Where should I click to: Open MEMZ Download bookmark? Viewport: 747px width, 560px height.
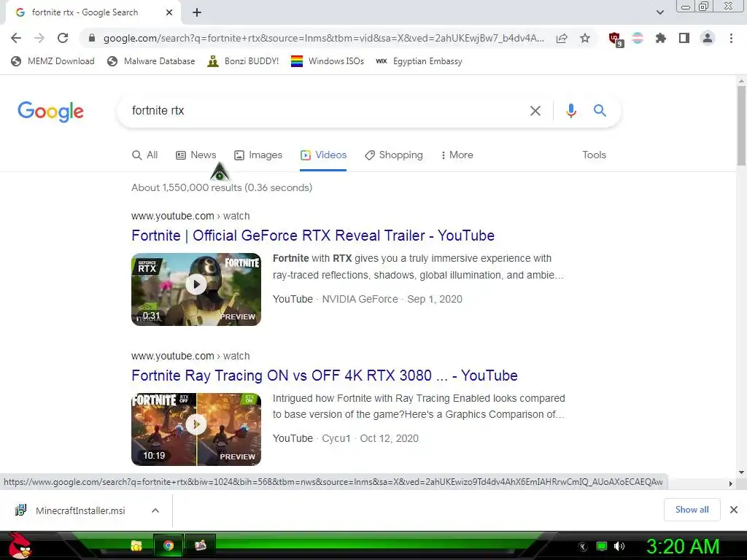click(x=53, y=61)
